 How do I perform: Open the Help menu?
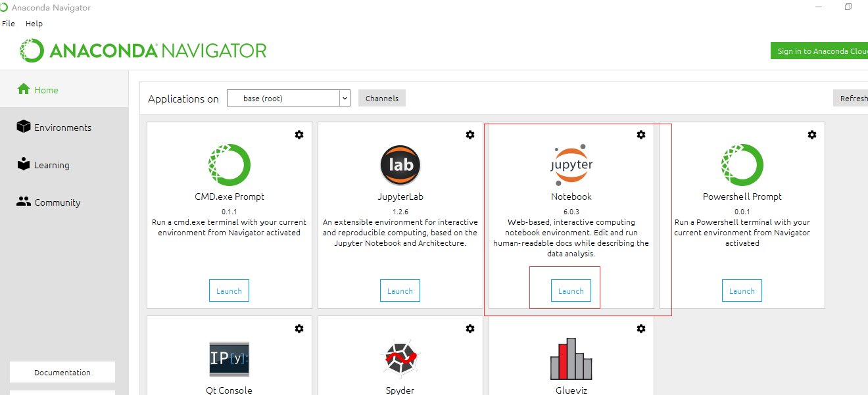point(34,24)
